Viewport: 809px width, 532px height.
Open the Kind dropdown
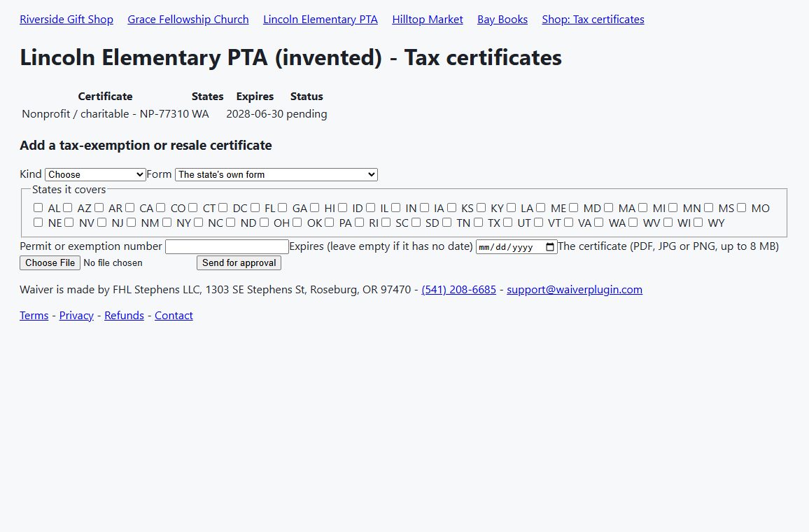(x=95, y=174)
